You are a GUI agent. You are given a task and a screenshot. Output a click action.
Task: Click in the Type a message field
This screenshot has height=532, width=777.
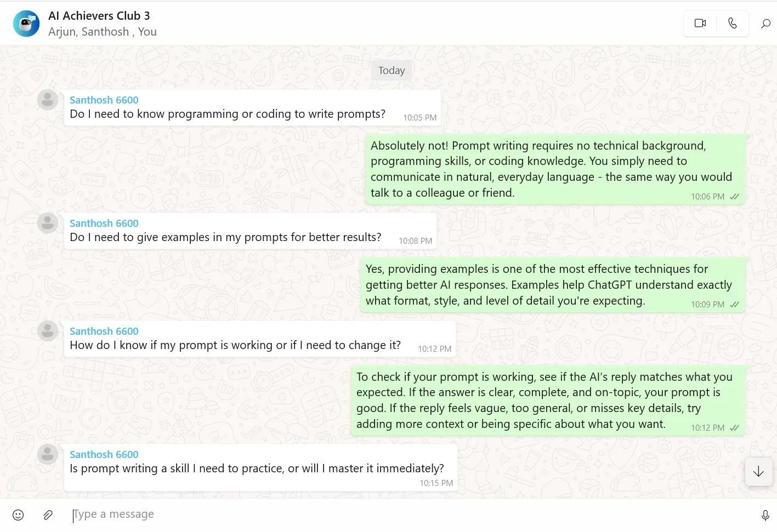384,514
